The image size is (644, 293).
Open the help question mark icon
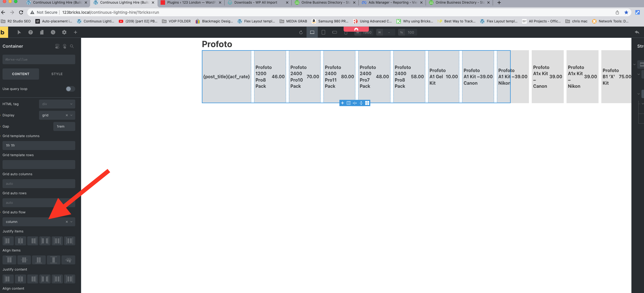point(31,32)
